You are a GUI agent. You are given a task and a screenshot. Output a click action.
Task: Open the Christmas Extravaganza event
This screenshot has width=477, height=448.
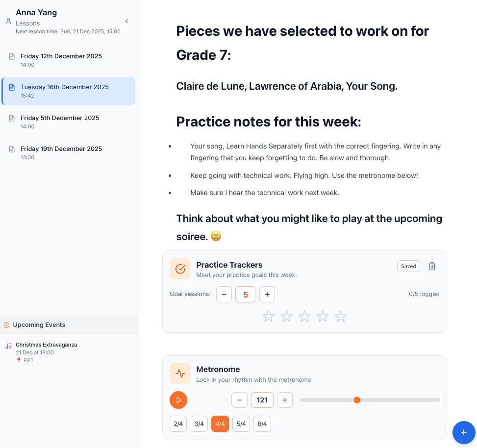tap(46, 345)
